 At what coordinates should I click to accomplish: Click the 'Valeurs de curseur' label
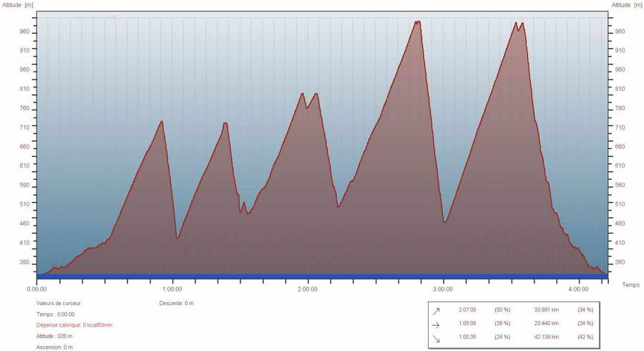[x=59, y=303]
